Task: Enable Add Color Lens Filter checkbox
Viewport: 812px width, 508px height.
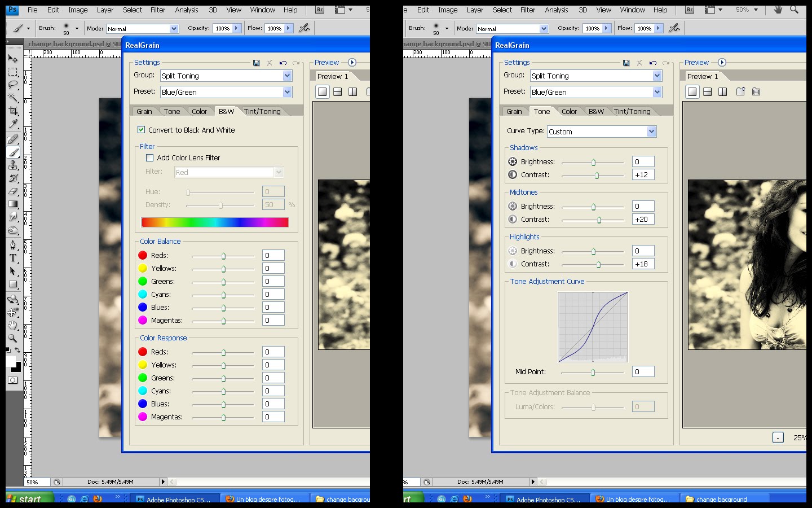Action: pos(150,158)
